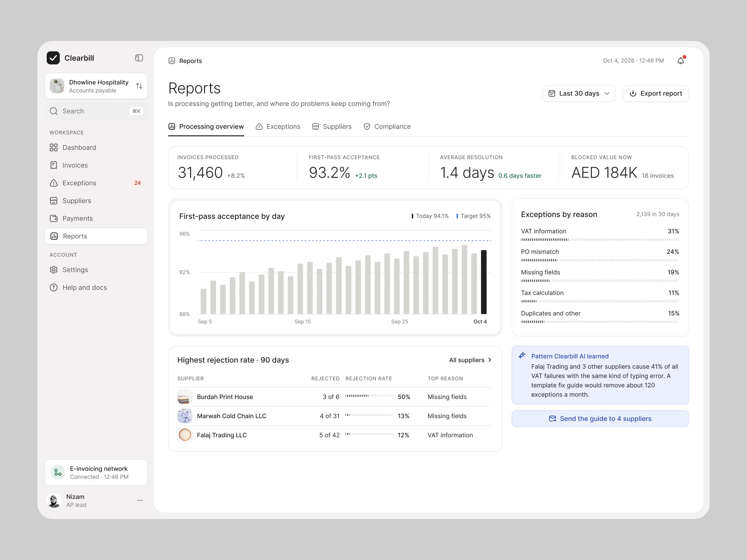Open the Compliance tab
This screenshot has width=747, height=560.
(387, 127)
